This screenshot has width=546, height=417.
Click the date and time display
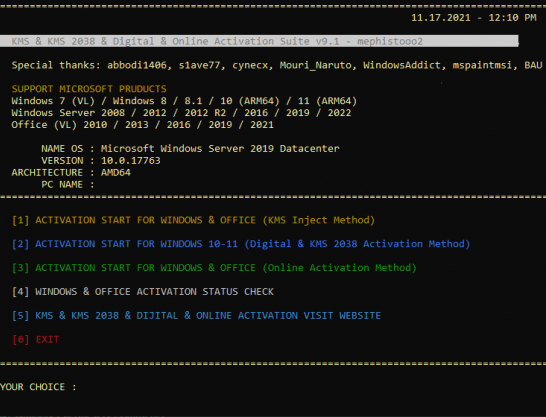(x=474, y=18)
